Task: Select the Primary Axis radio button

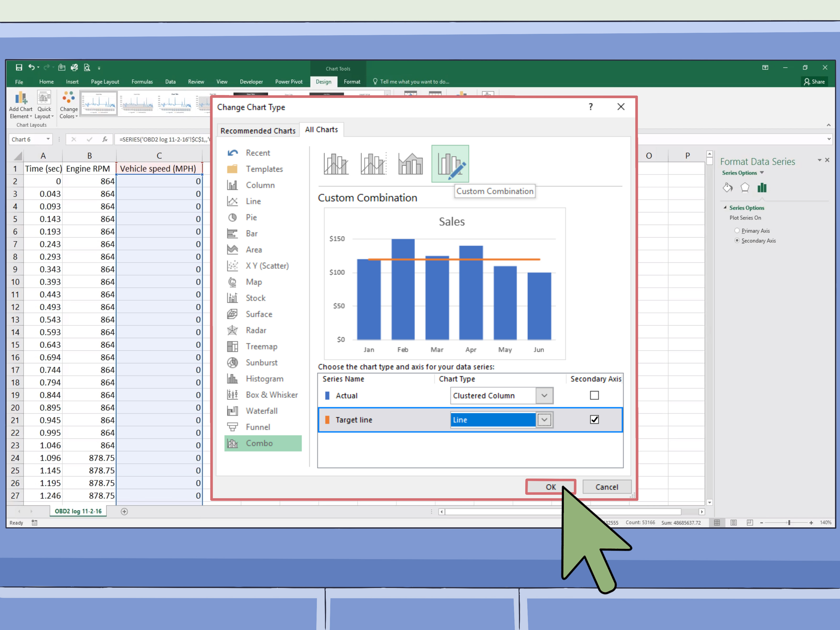Action: [x=737, y=230]
